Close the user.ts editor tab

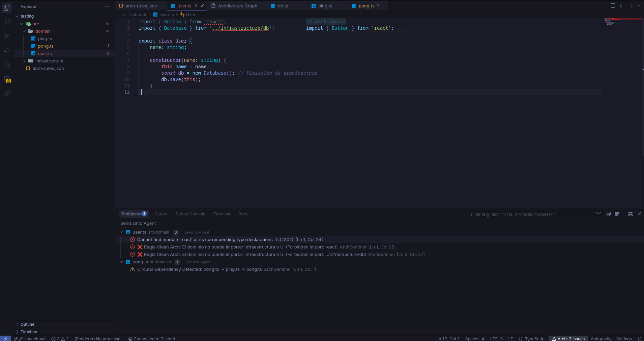click(x=202, y=6)
